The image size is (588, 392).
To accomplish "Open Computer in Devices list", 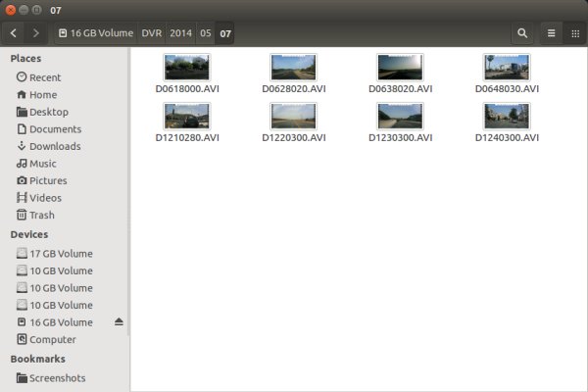I will coord(53,339).
